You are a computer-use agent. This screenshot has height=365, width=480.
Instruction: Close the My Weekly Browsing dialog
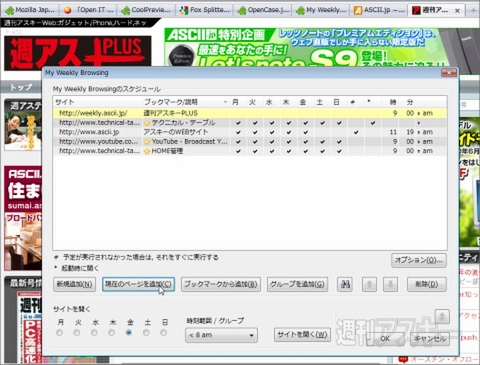[x=449, y=73]
